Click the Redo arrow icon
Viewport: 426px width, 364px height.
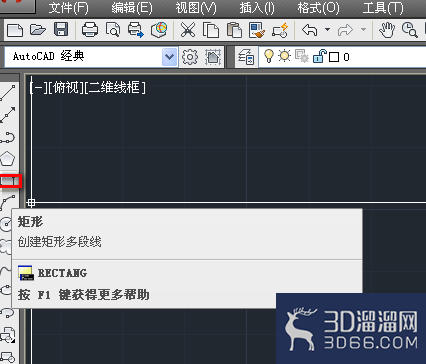click(x=345, y=30)
